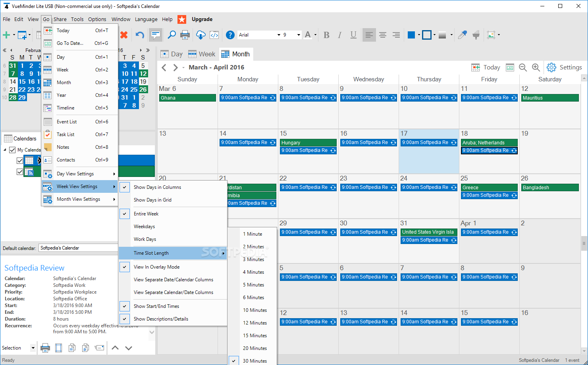588x365 pixels.
Task: Toggle View In Overlay Mode
Action: click(173, 267)
